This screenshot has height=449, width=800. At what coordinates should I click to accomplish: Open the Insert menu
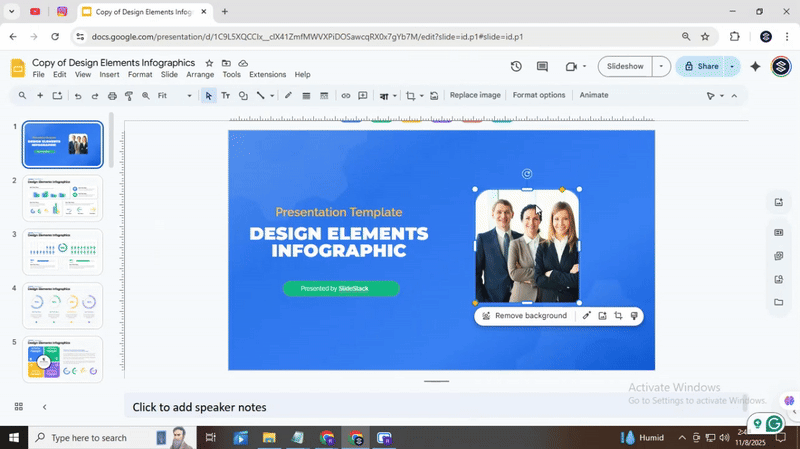coord(109,75)
